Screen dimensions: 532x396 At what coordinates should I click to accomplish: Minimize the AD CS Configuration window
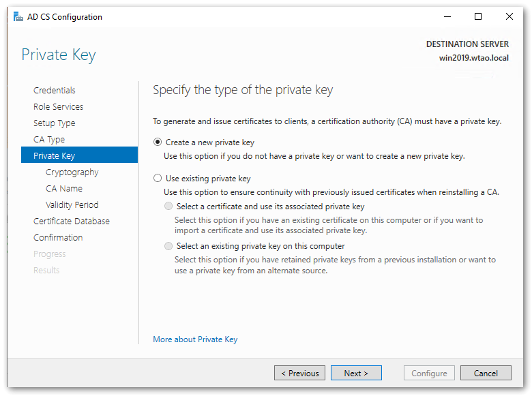[x=446, y=17]
